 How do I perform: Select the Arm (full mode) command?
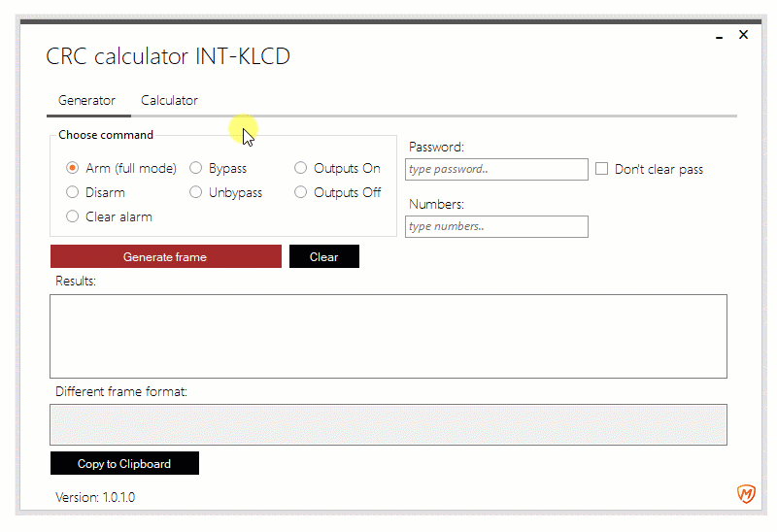point(73,168)
